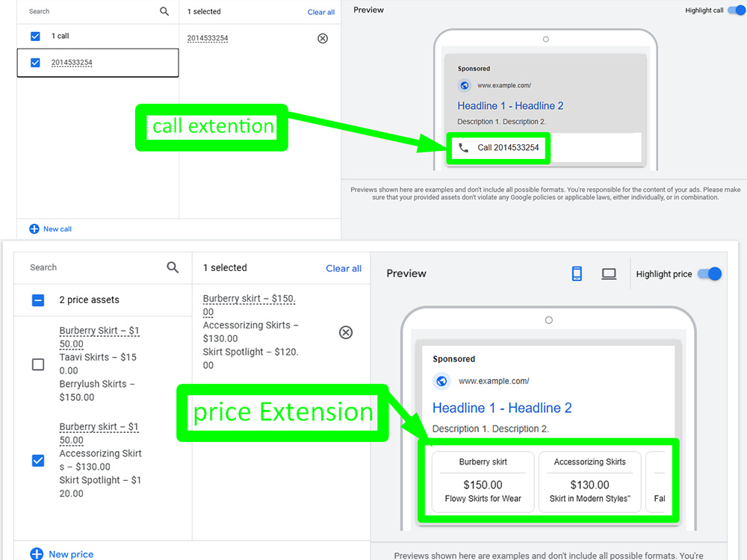Click the search magnifier in the price panel
Screen dimensions: 747x560
coord(173,267)
